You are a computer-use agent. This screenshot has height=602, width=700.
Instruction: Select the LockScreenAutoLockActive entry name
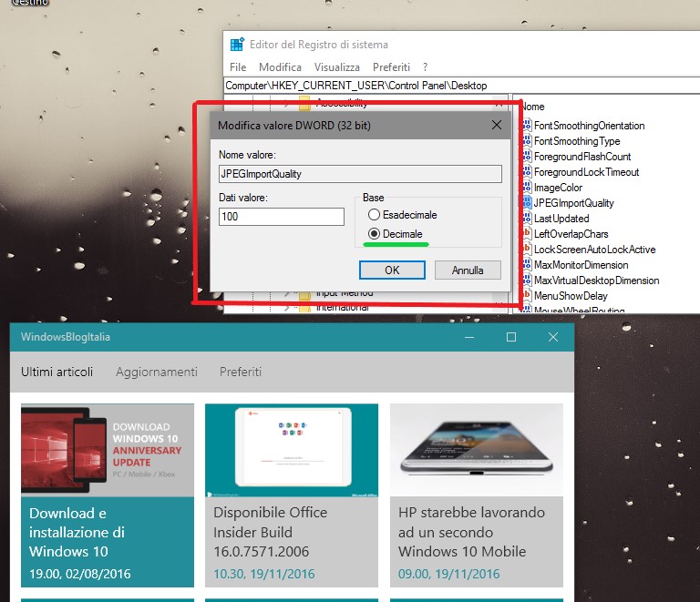594,250
